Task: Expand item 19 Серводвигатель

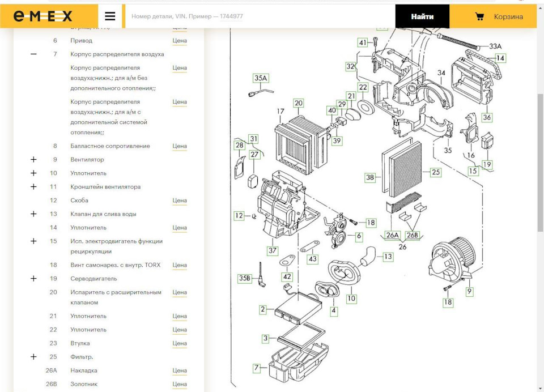Action: tap(33, 279)
